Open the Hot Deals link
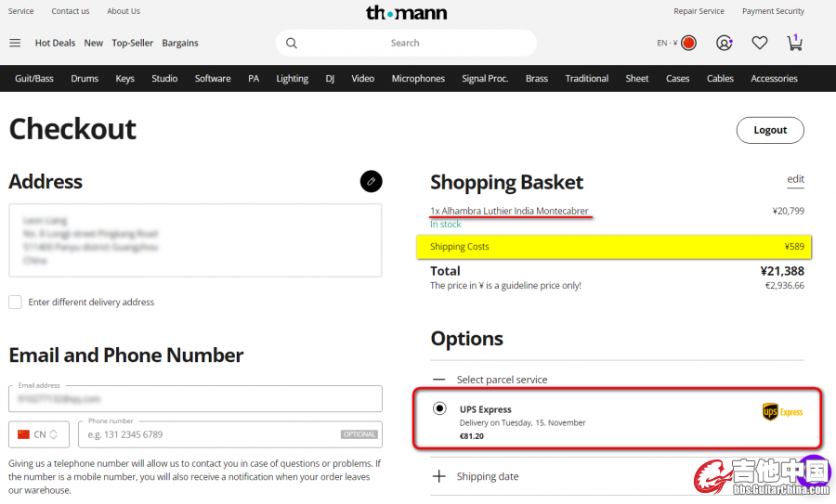The width and height of the screenshot is (836, 504). [x=55, y=43]
